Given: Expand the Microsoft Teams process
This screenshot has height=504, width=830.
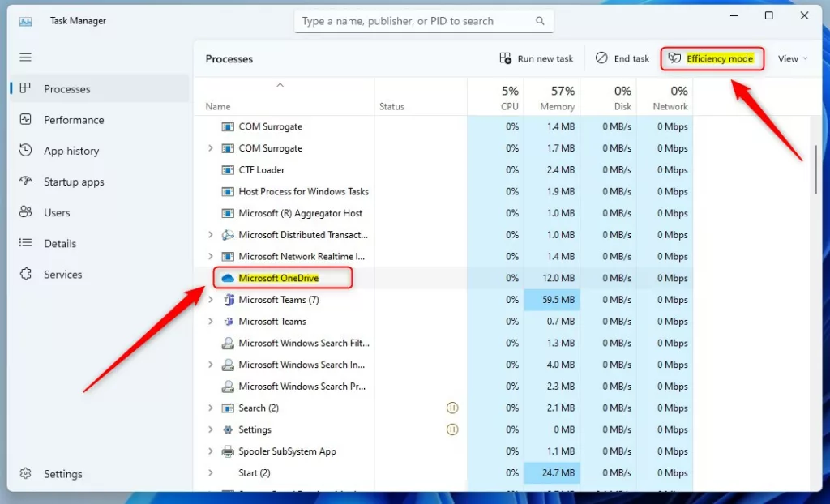Looking at the screenshot, I should [211, 322].
